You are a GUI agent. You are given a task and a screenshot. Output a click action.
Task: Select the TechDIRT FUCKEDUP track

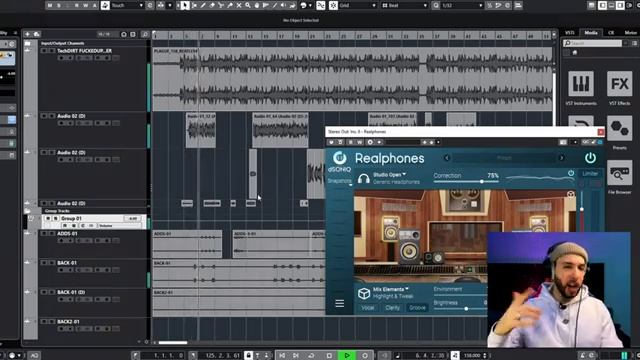[84, 51]
